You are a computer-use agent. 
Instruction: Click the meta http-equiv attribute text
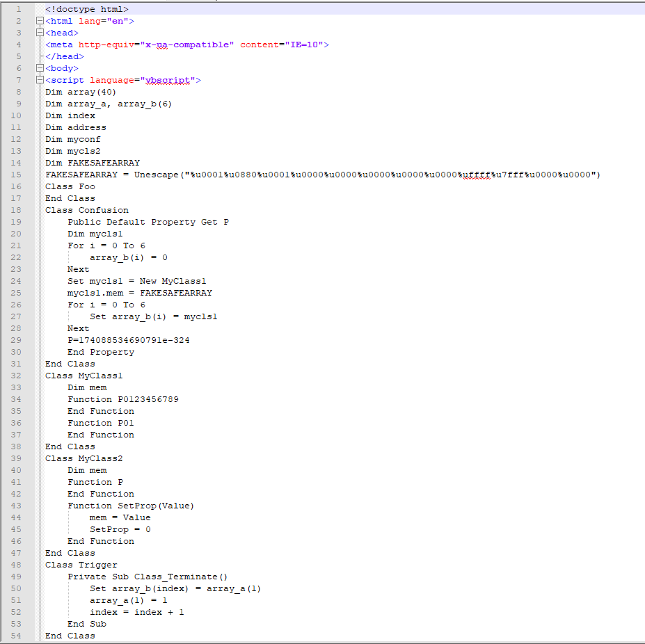coord(106,45)
